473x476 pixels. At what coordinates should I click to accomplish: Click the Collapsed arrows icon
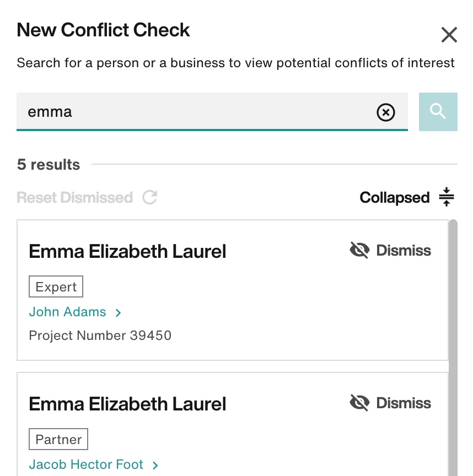pyautogui.click(x=447, y=197)
